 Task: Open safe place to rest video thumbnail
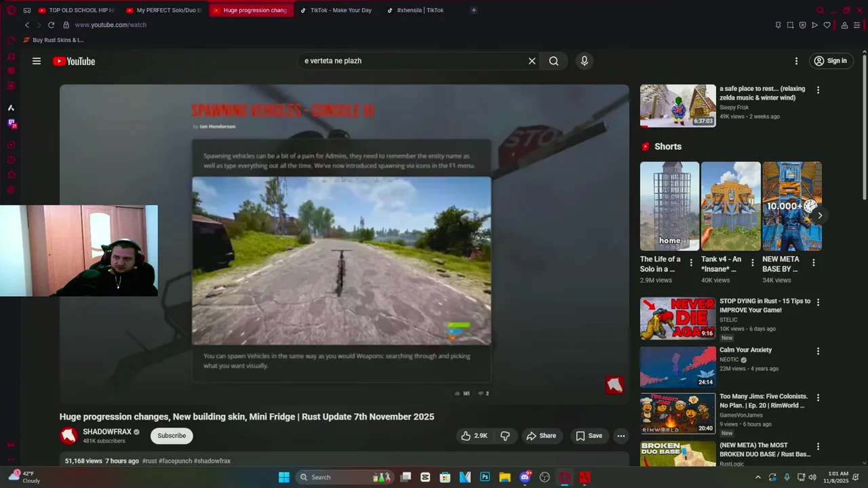[677, 106]
